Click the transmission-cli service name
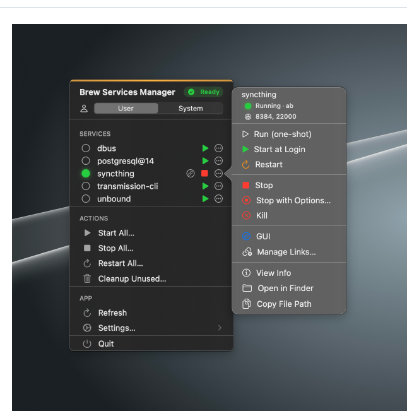Image resolution: width=407 pixels, height=418 pixels. tap(127, 186)
